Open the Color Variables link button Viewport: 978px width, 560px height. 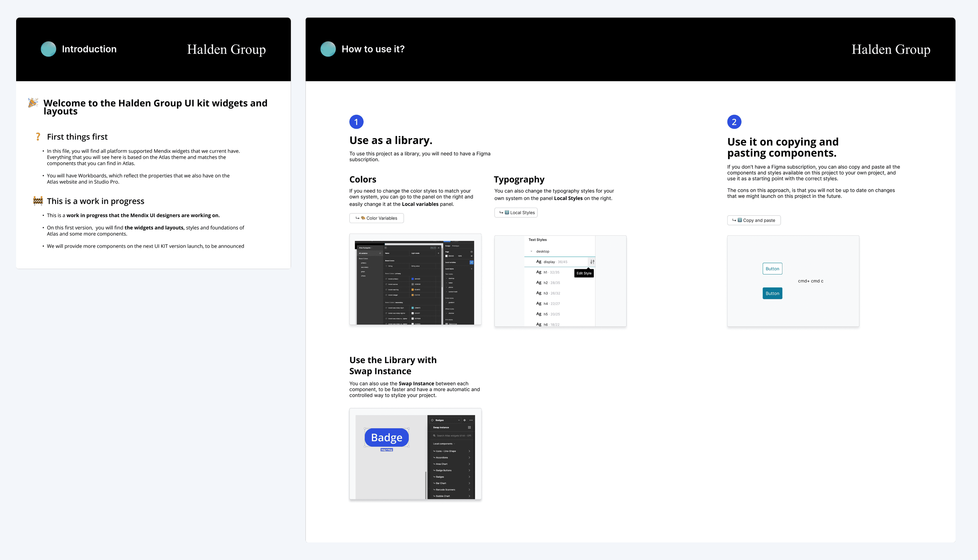pos(377,218)
